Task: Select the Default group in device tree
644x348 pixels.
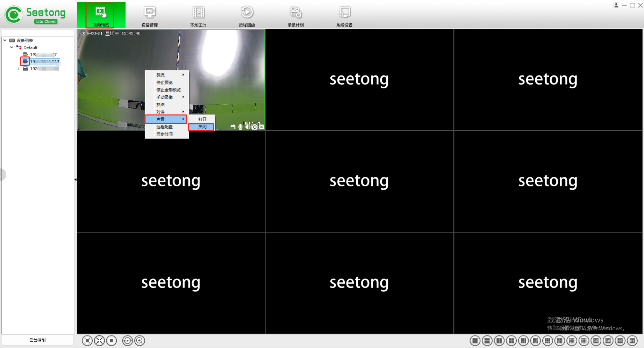Action: tap(30, 48)
